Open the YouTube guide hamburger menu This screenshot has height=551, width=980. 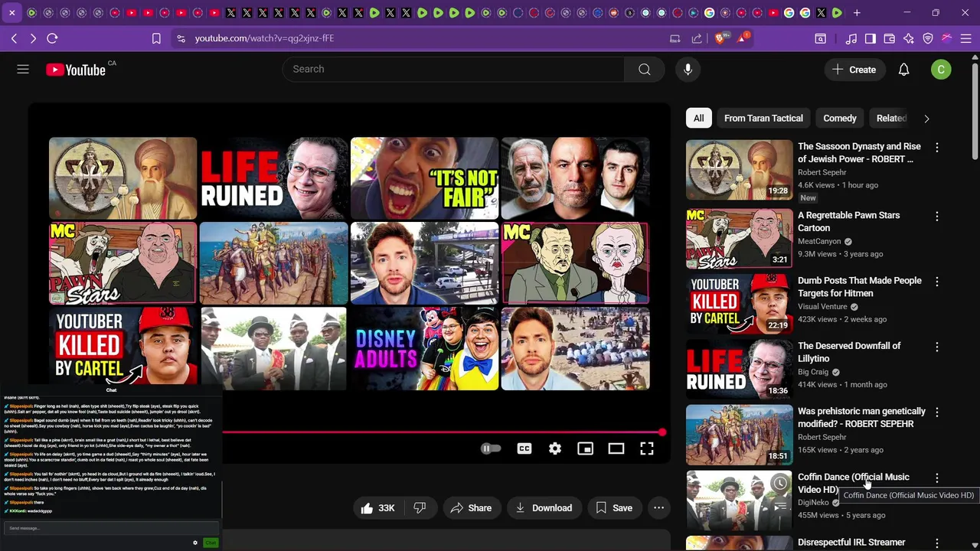tap(23, 70)
